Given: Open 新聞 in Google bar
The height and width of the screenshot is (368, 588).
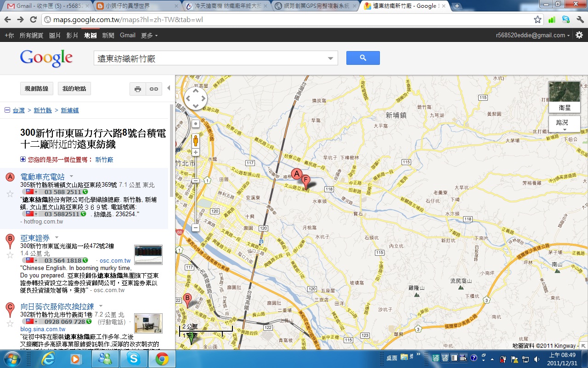Looking at the screenshot, I should tap(108, 35).
